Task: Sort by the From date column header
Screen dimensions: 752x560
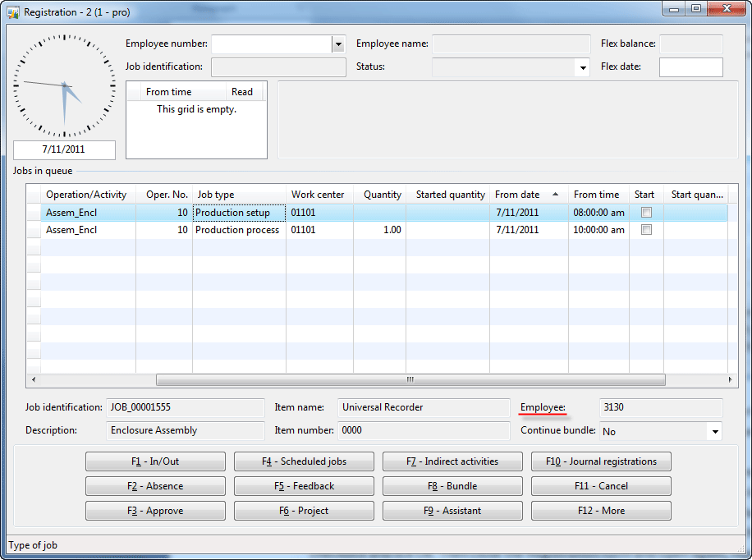Action: [525, 195]
